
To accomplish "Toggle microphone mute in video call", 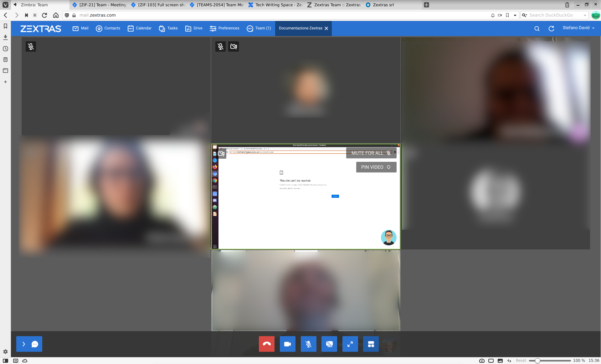I will coord(308,343).
